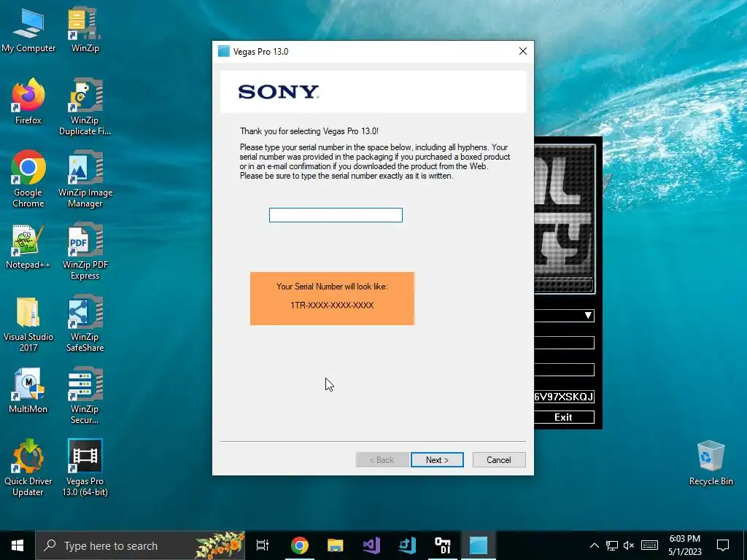Screen dimensions: 747x560
Task: Open WinZip Duplicate File Finder shortcut
Action: tap(85, 106)
